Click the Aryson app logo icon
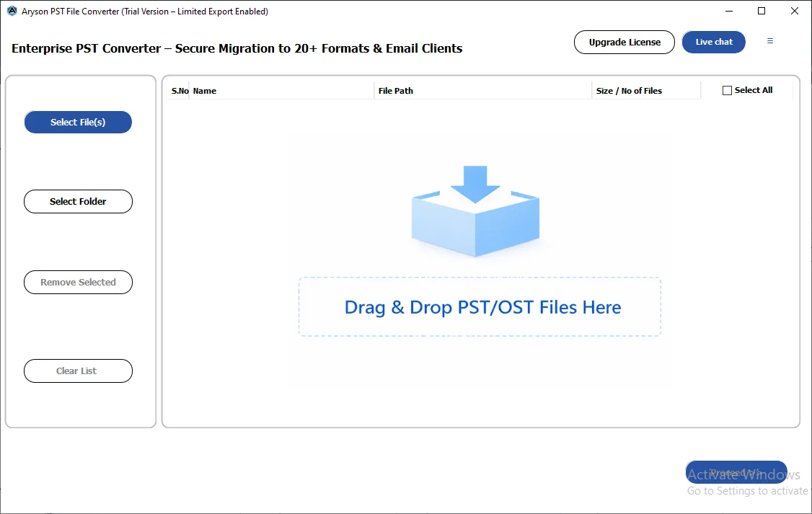 12,11
